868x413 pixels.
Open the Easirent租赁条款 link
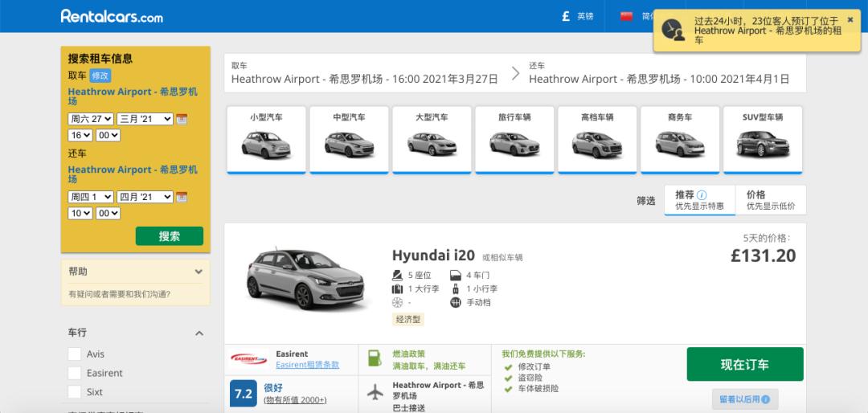307,365
